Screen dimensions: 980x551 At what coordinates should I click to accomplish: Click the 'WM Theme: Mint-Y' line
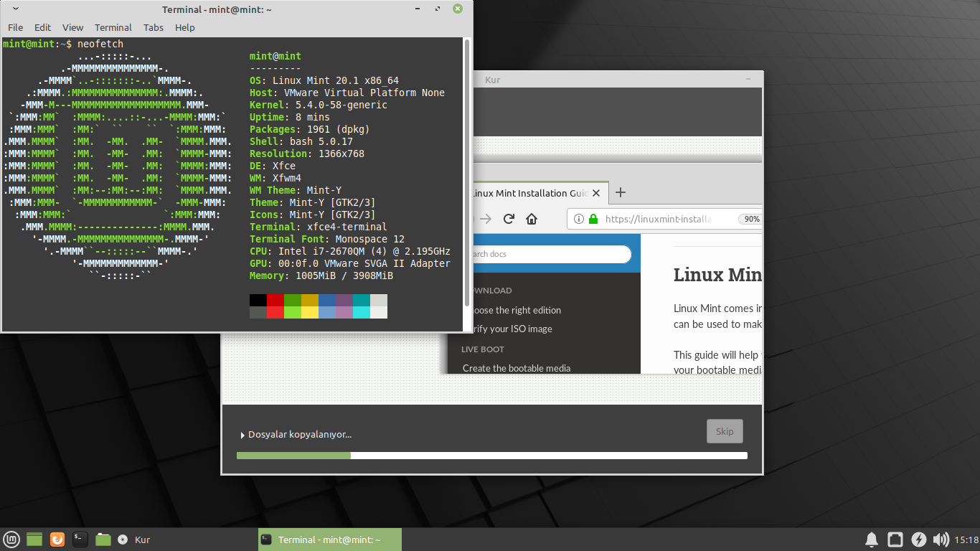point(296,190)
